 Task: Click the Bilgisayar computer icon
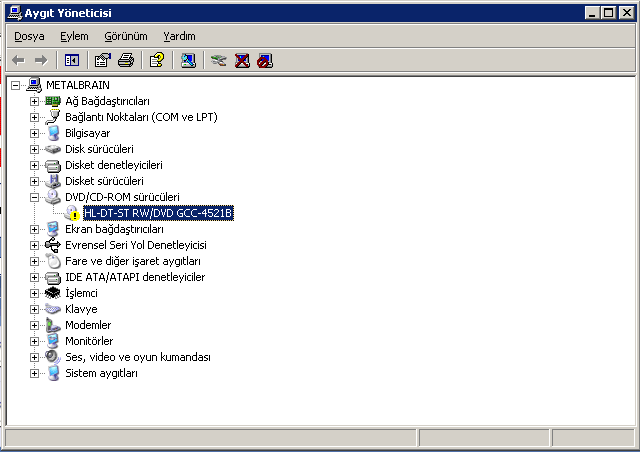coord(53,133)
